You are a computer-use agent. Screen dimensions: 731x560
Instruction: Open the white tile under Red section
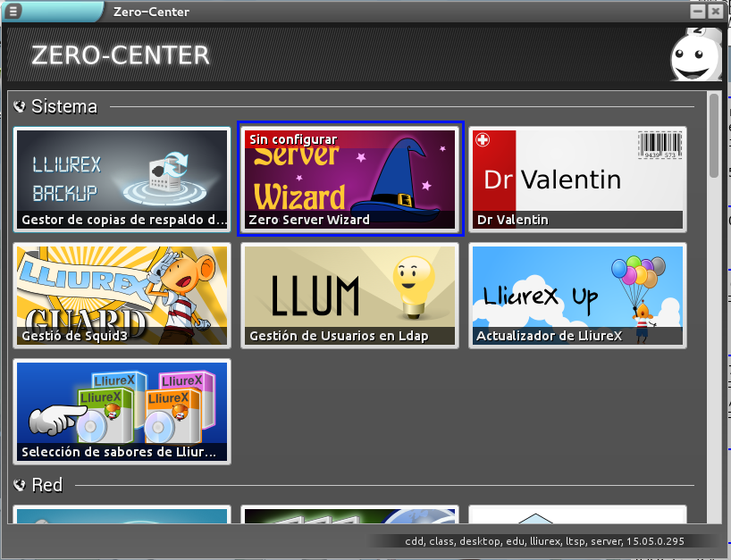(577, 514)
